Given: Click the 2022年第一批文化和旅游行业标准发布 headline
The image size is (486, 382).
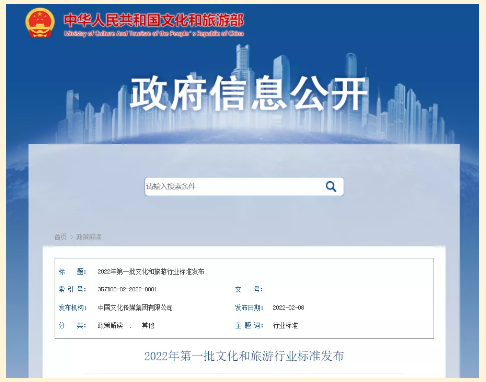Looking at the screenshot, I should coord(244,356).
